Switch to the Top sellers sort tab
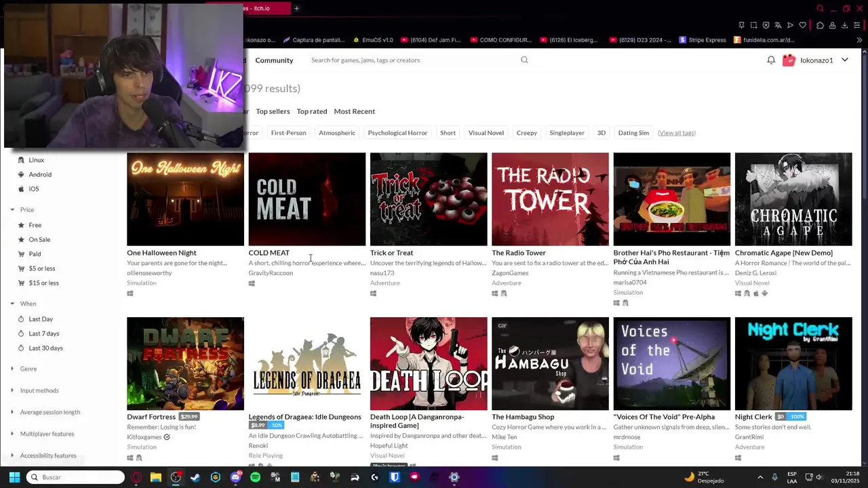 tap(273, 111)
